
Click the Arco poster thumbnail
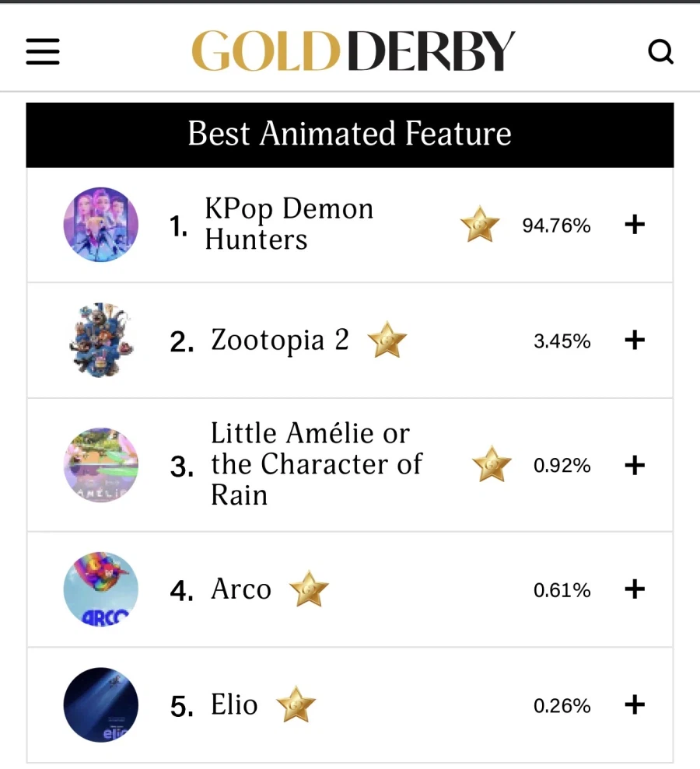click(101, 589)
